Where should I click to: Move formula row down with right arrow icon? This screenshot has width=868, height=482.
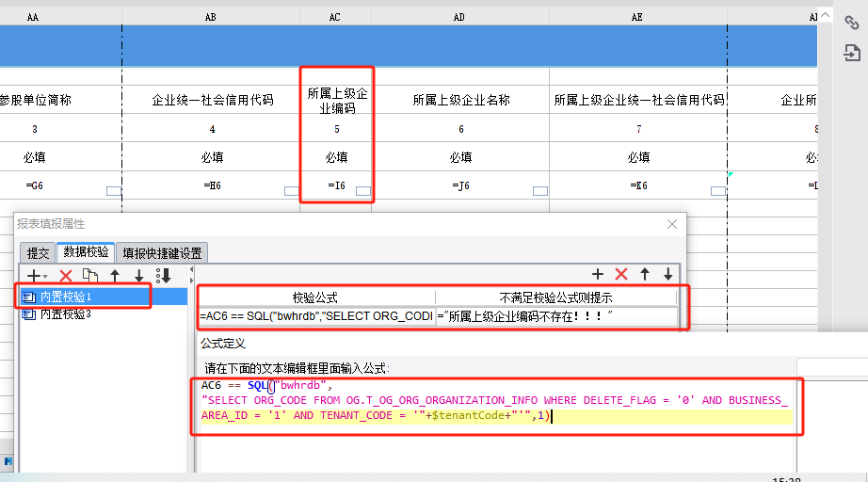[x=668, y=274]
